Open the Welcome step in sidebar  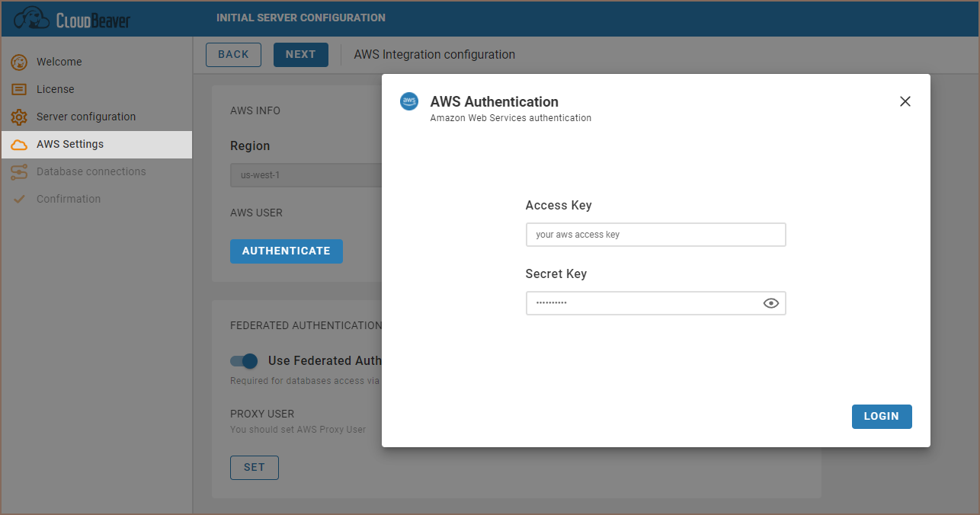tap(59, 62)
